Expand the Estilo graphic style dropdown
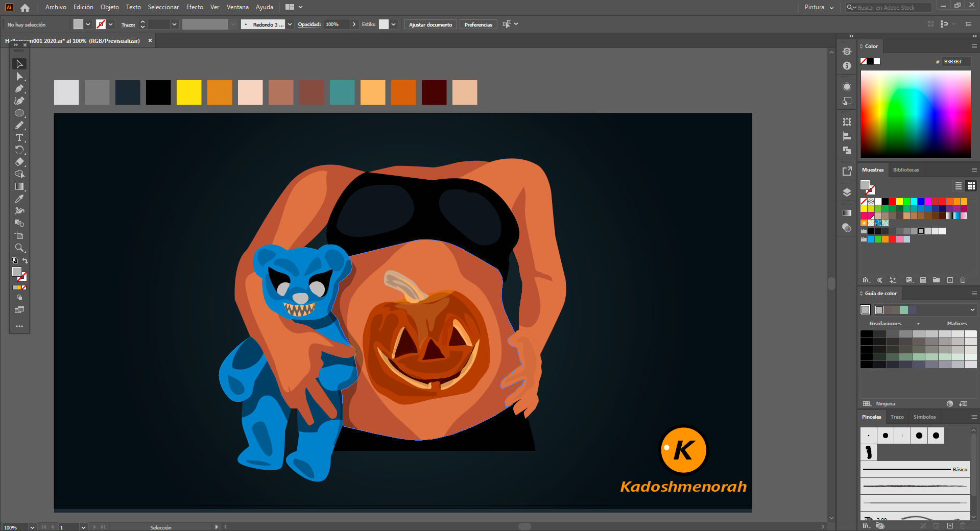Image resolution: width=980 pixels, height=531 pixels. click(x=393, y=25)
